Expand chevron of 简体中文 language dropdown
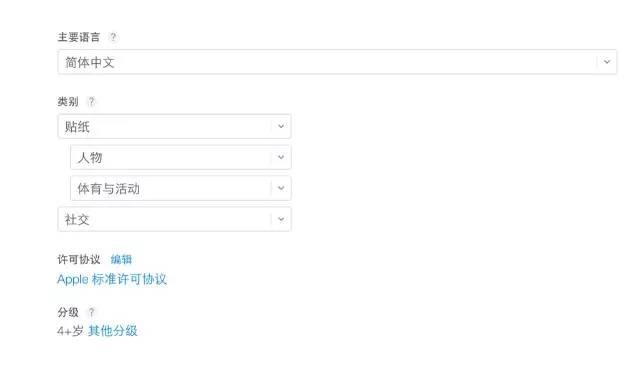 [x=607, y=62]
